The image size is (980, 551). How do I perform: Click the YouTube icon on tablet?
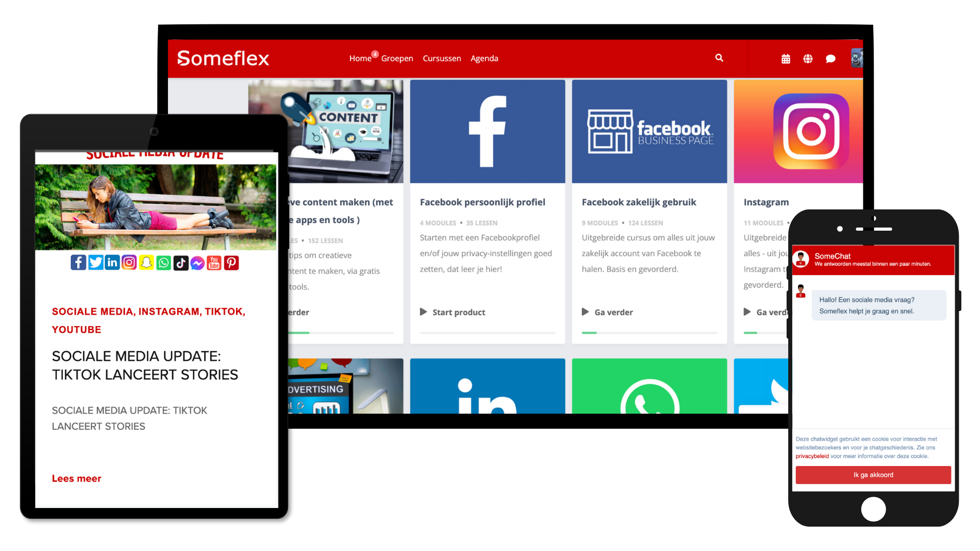click(x=214, y=263)
